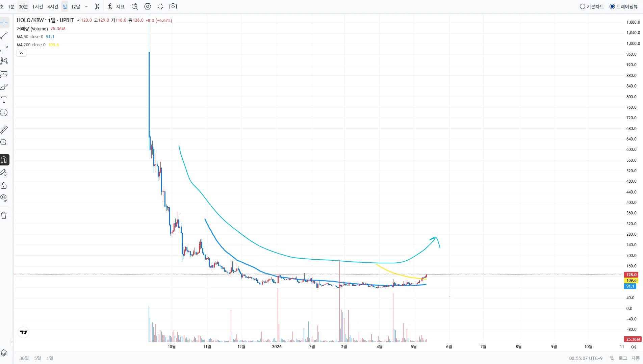
Task: Click the 128.0 current price label
Action: click(631, 275)
